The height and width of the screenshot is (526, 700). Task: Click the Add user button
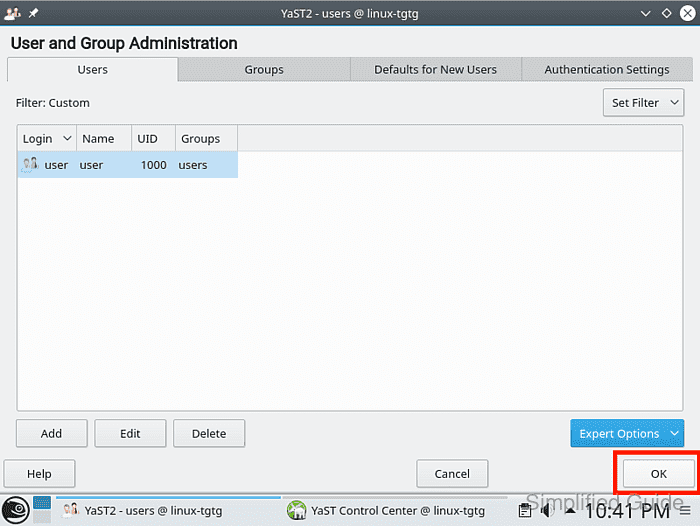pyautogui.click(x=52, y=433)
